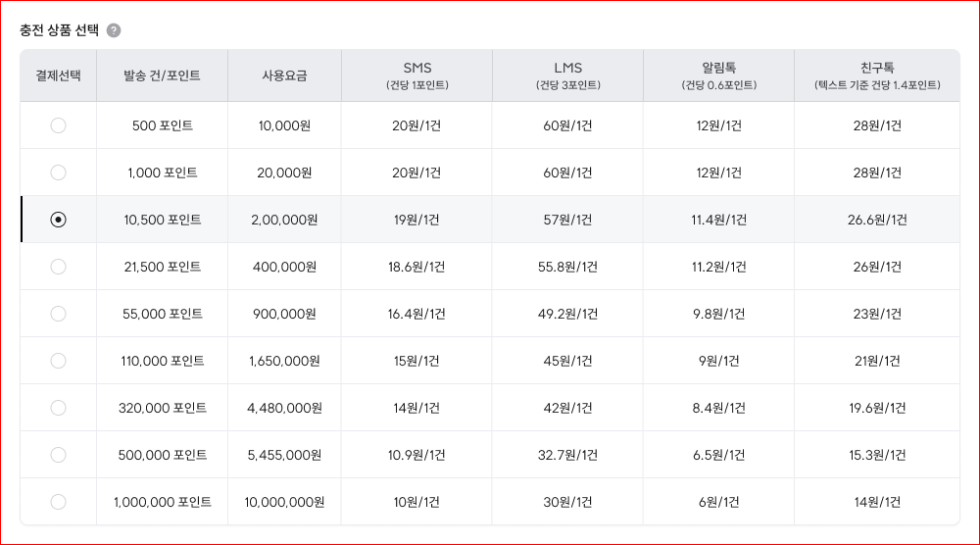This screenshot has height=545, width=980.
Task: Pick the 320,000 포인트 radio option
Action: point(58,408)
